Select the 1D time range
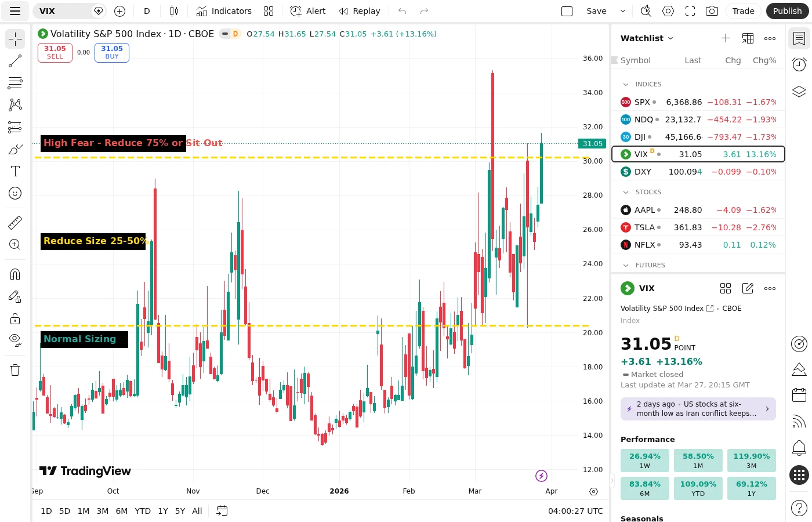Screen dimensions: 812x522 tap(46, 511)
